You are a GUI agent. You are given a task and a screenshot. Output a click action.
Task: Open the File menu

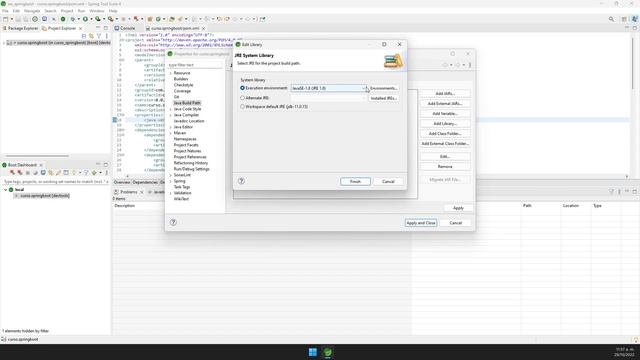(x=5, y=11)
